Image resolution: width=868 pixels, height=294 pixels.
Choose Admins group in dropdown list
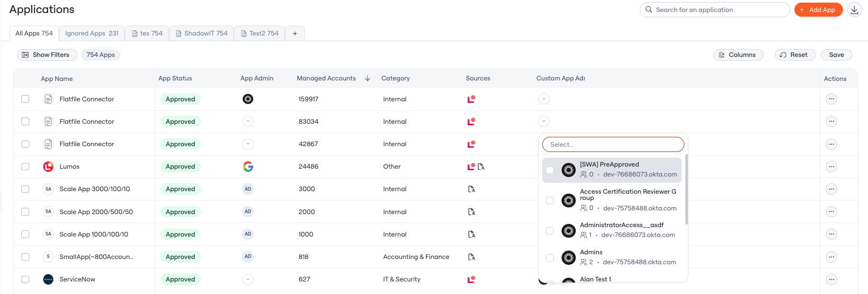[x=612, y=257]
